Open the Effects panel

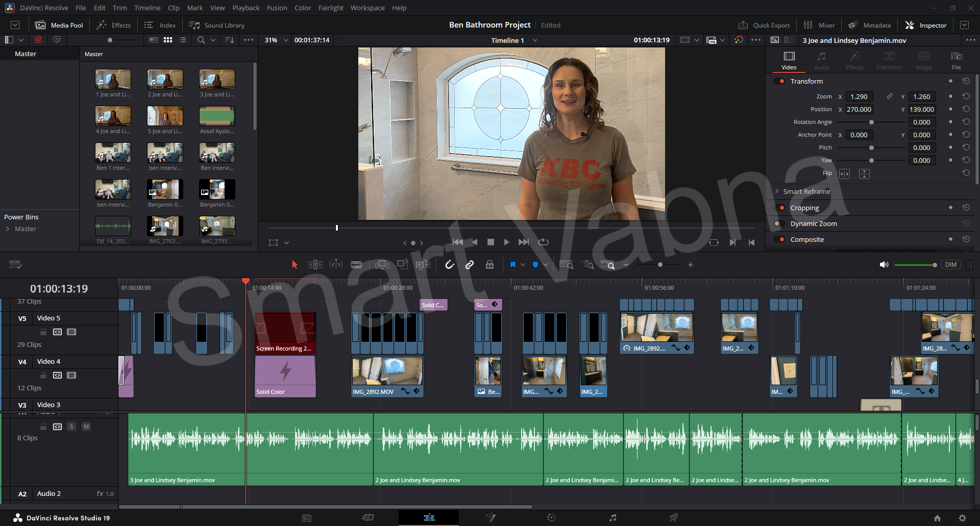click(114, 25)
